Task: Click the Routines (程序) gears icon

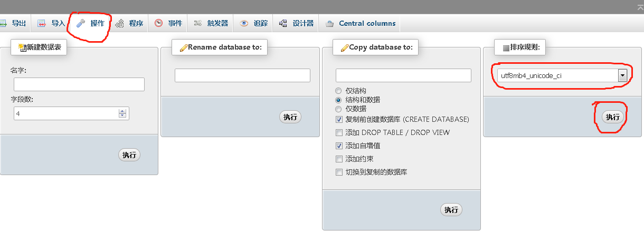Action: click(120, 23)
